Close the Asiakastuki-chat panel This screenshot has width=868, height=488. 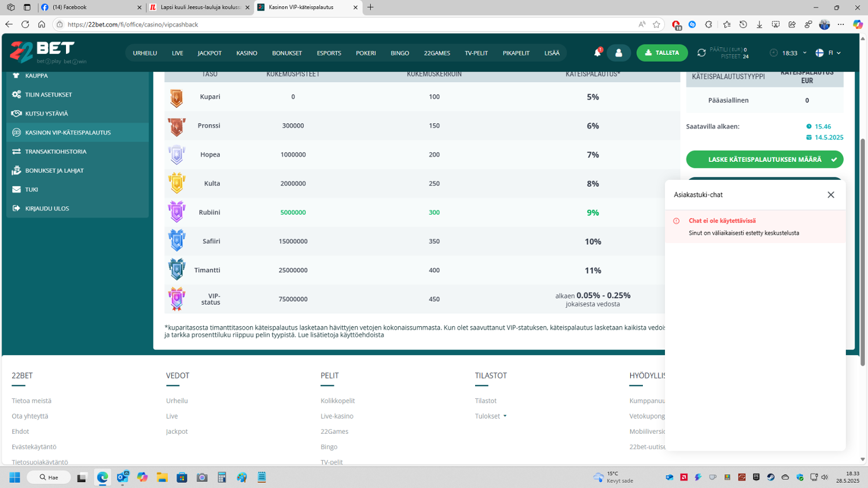830,195
